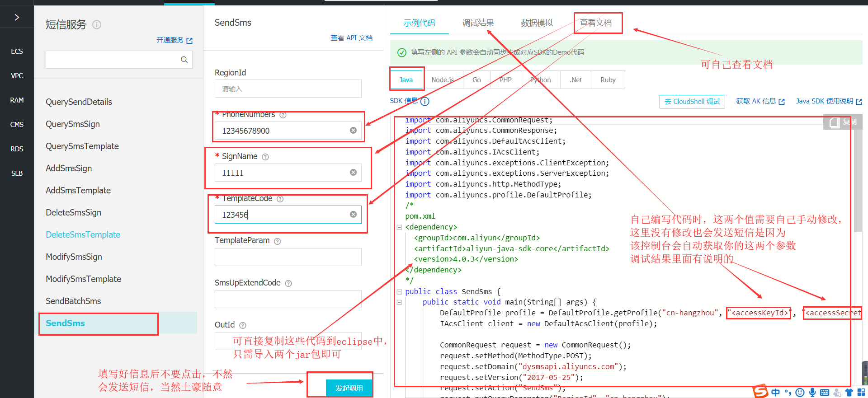Switch to the 数据模拟 tab

pyautogui.click(x=537, y=23)
